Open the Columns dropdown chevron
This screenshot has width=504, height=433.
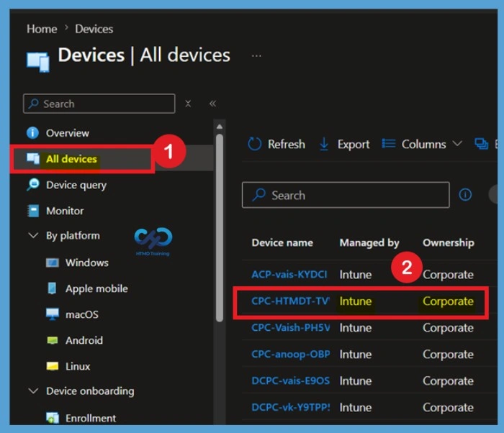[x=457, y=143]
